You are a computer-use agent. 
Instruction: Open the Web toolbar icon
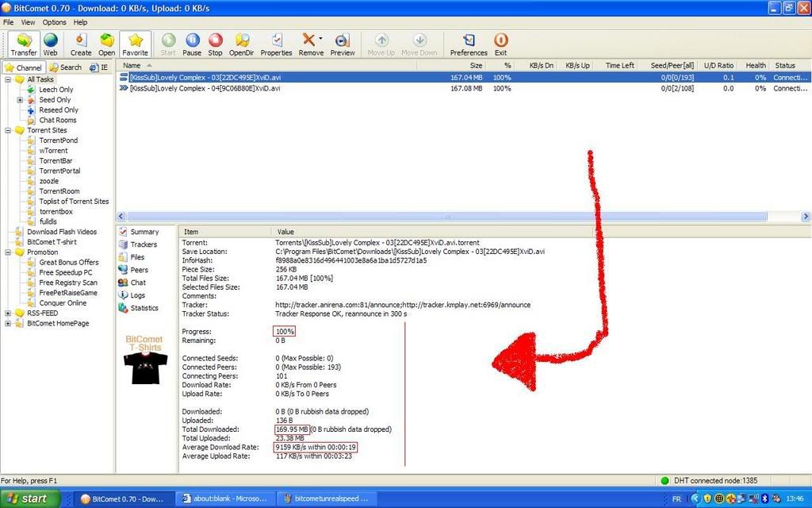coord(50,44)
